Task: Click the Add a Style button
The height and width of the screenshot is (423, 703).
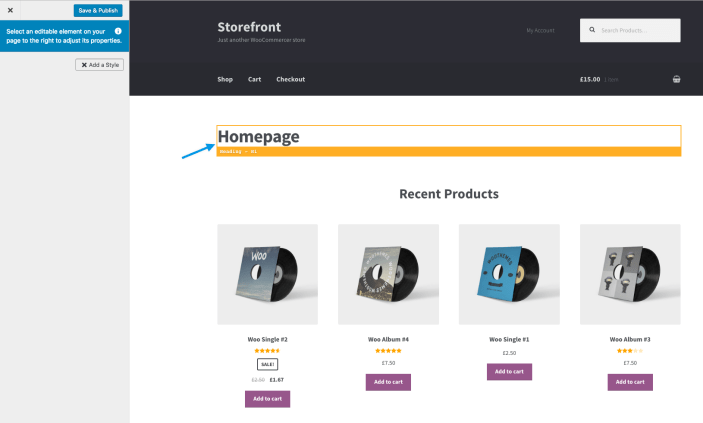Action: [99, 65]
